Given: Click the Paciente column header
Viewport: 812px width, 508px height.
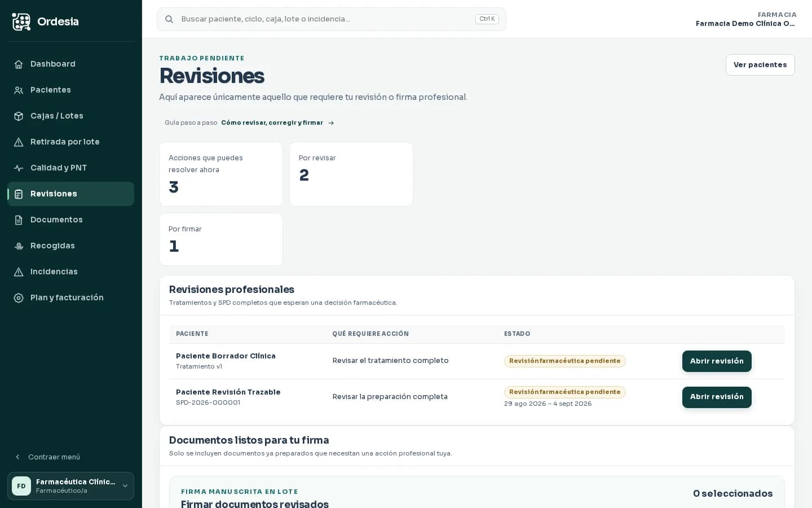Looking at the screenshot, I should pyautogui.click(x=192, y=334).
